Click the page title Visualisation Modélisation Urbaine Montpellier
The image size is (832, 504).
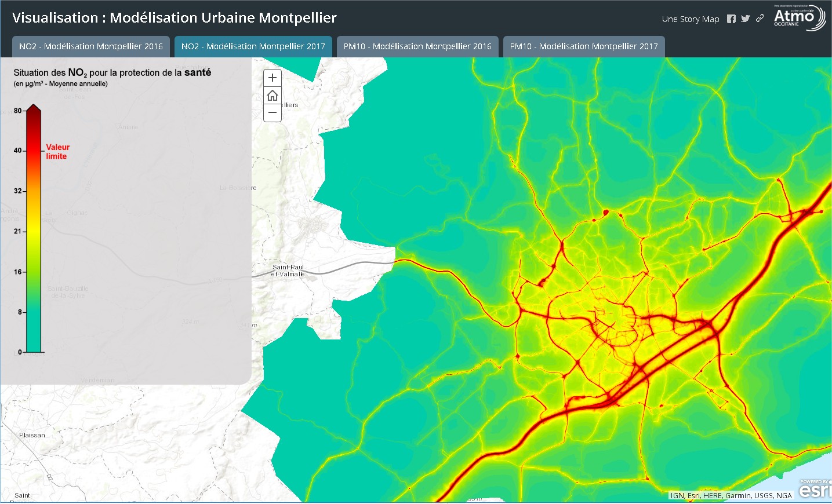[175, 18]
